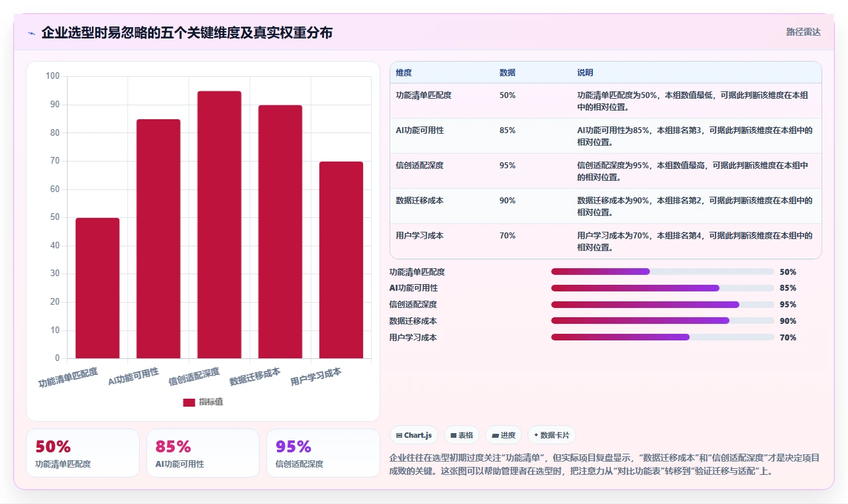Click the 功能清单匹配度 bar in chart

(97, 288)
